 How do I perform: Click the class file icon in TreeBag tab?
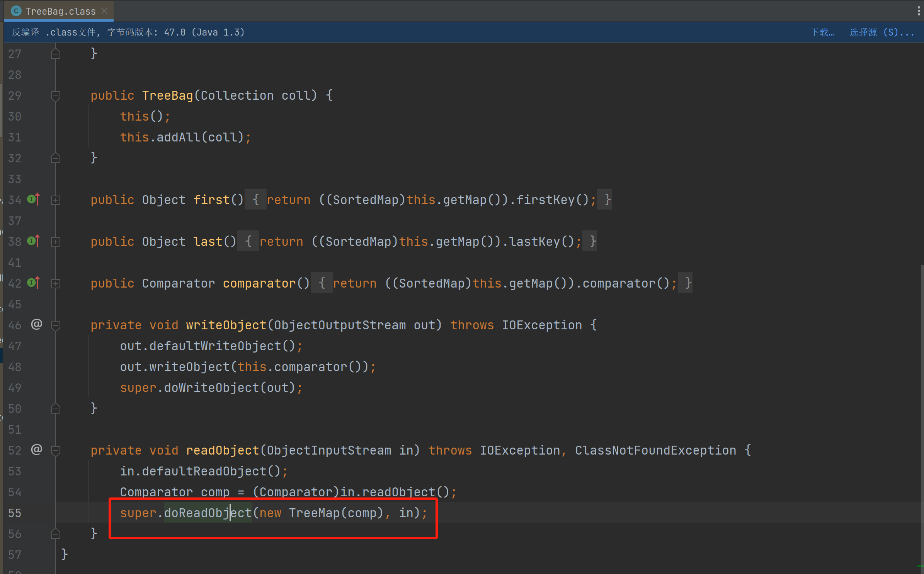click(x=16, y=11)
